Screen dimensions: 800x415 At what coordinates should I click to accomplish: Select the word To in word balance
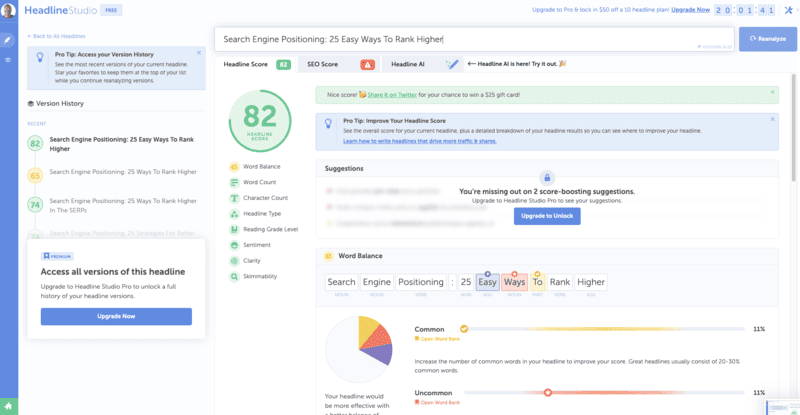point(537,282)
